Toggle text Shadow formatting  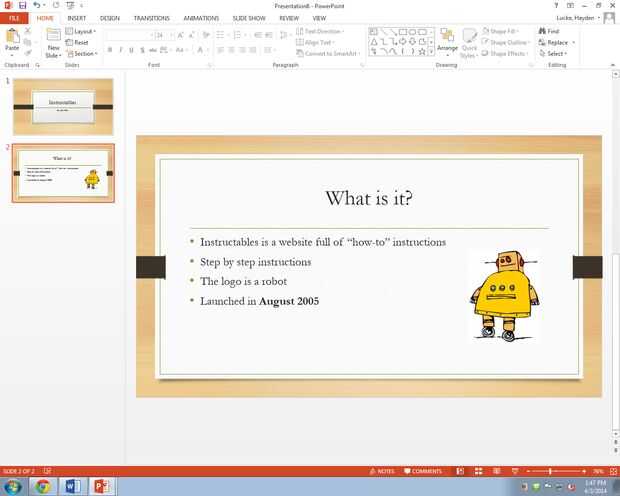point(142,50)
